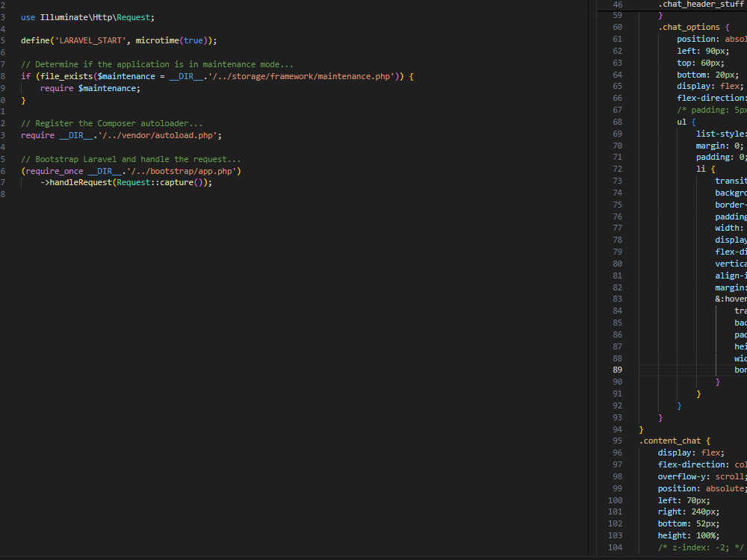This screenshot has height=560, width=747.
Task: Click the '/* z-index: -2; */' comment
Action: pyautogui.click(x=701, y=547)
